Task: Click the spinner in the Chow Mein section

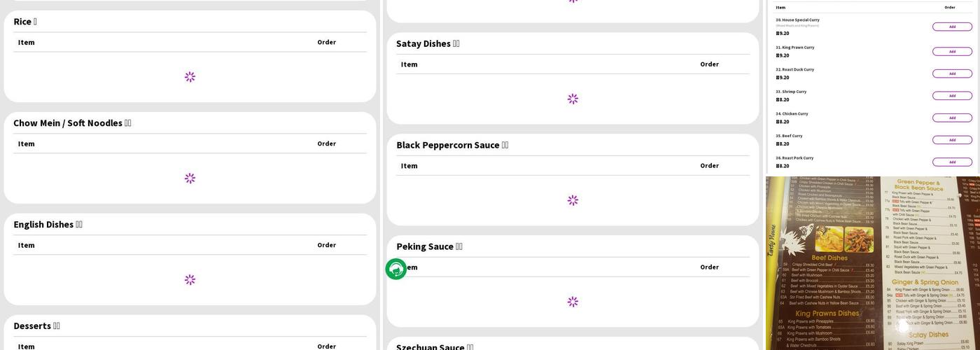Action: pyautogui.click(x=190, y=178)
